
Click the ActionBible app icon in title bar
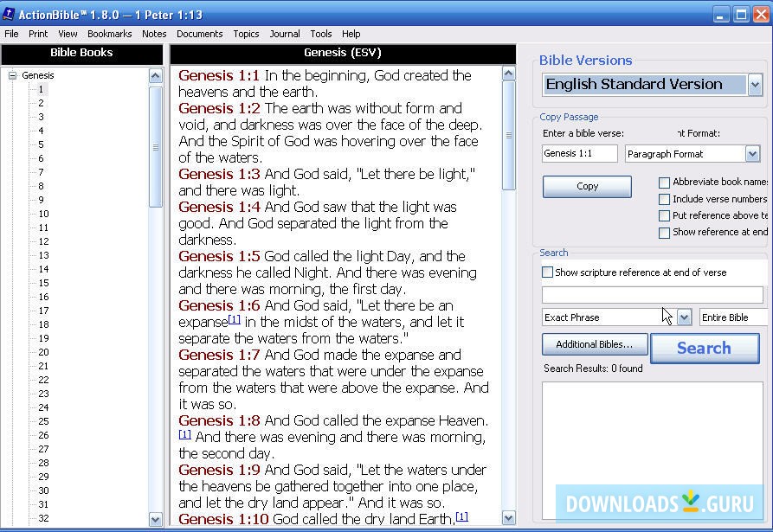(9, 15)
